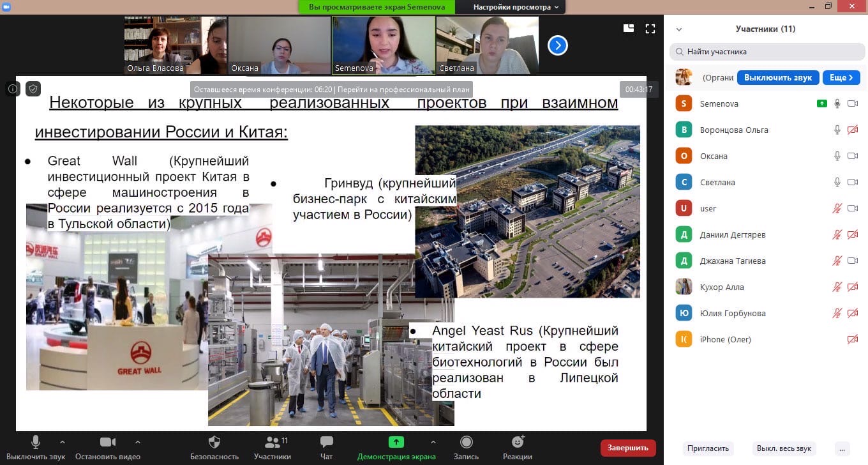Start recording with the Запись icon

coord(466,442)
